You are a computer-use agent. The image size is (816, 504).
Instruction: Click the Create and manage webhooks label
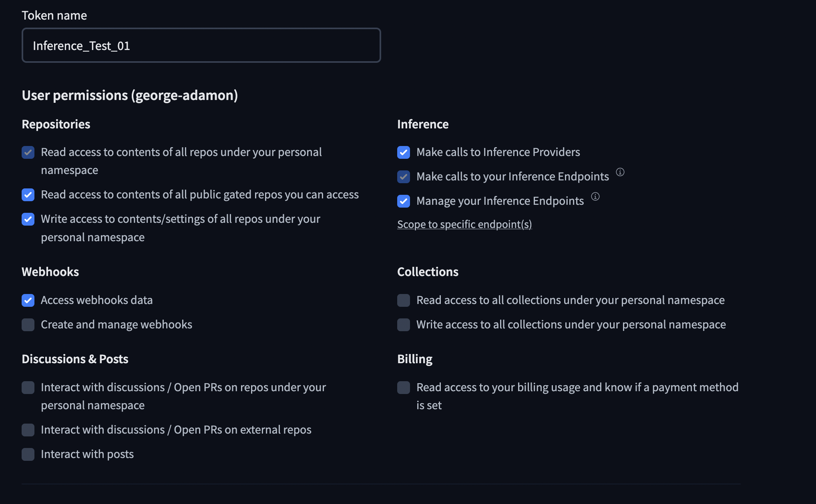116,324
